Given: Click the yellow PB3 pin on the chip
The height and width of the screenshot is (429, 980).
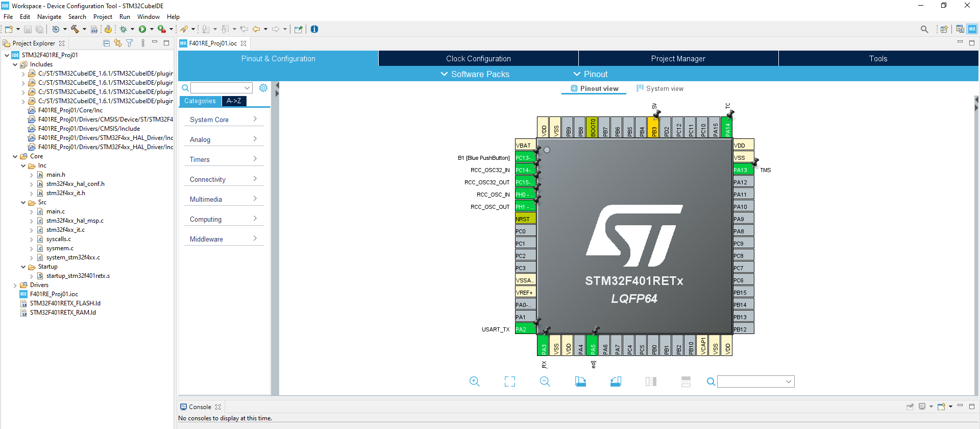Looking at the screenshot, I should tap(654, 128).
